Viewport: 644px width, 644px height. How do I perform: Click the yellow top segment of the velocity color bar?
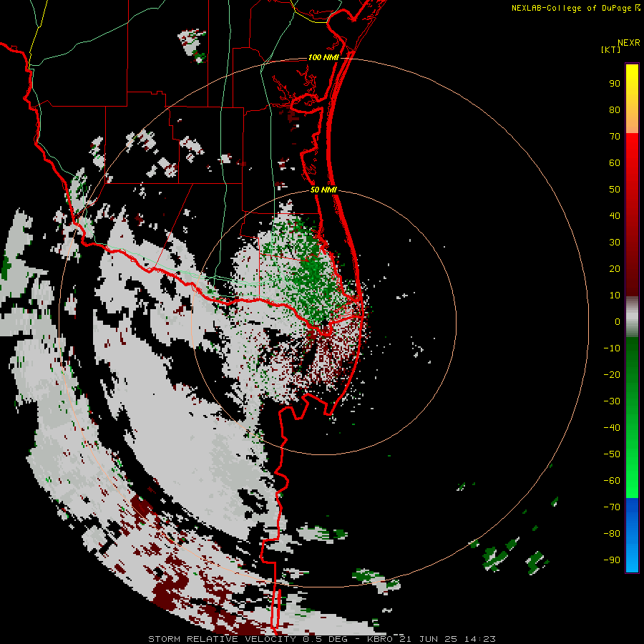pos(632,98)
